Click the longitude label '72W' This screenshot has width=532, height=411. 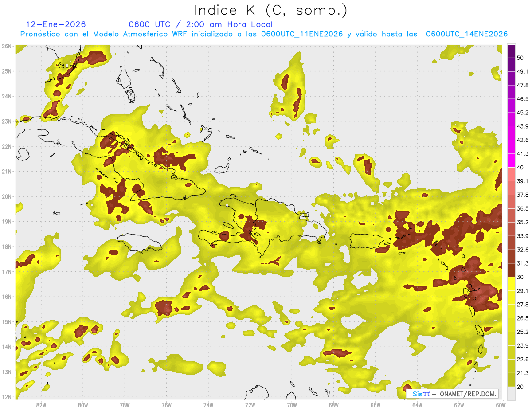[250, 405]
